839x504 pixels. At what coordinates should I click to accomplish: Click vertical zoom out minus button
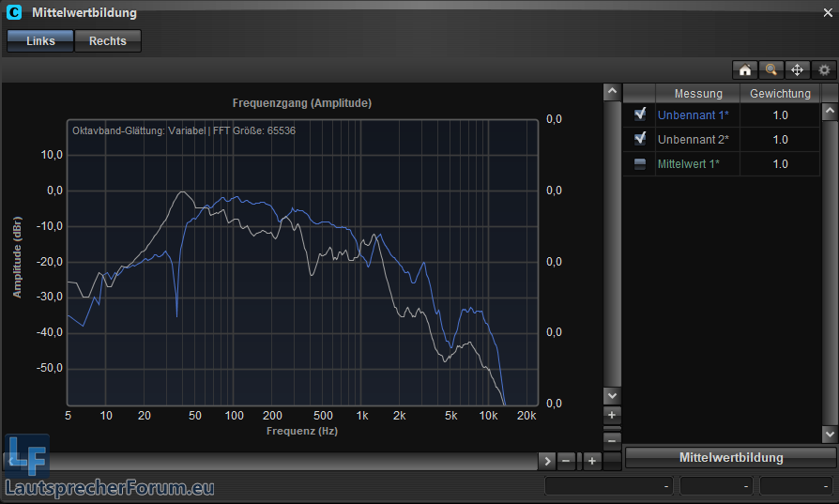click(x=612, y=438)
